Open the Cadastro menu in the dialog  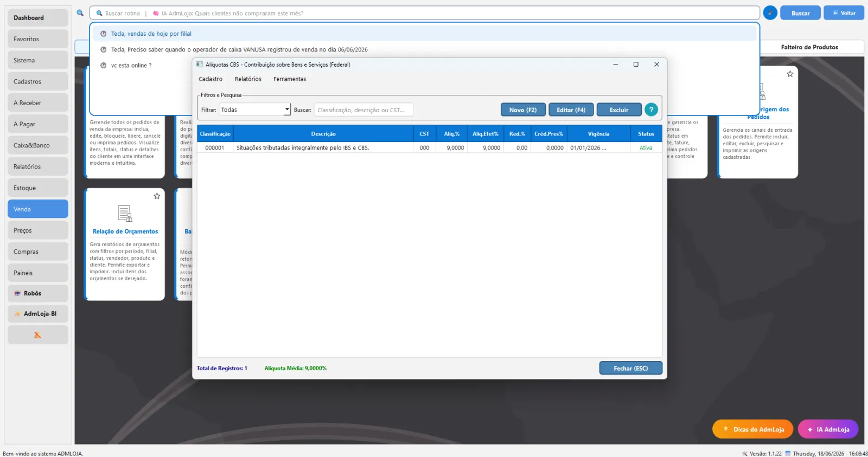[210, 79]
